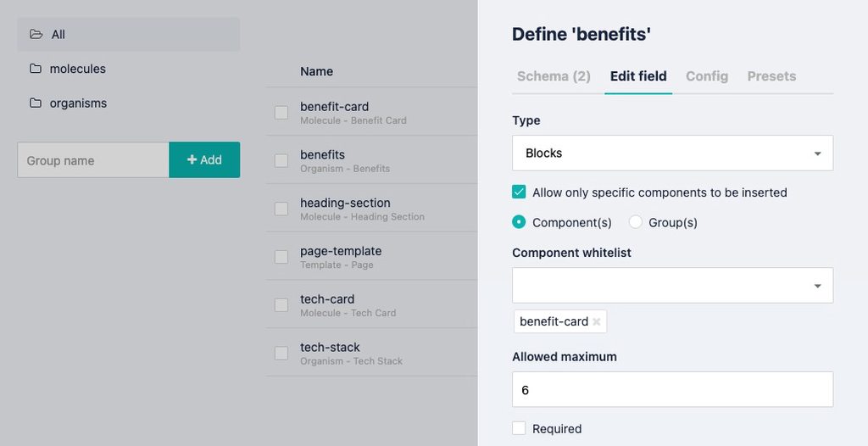
Task: Check the benefit-card row checkbox
Action: [281, 112]
